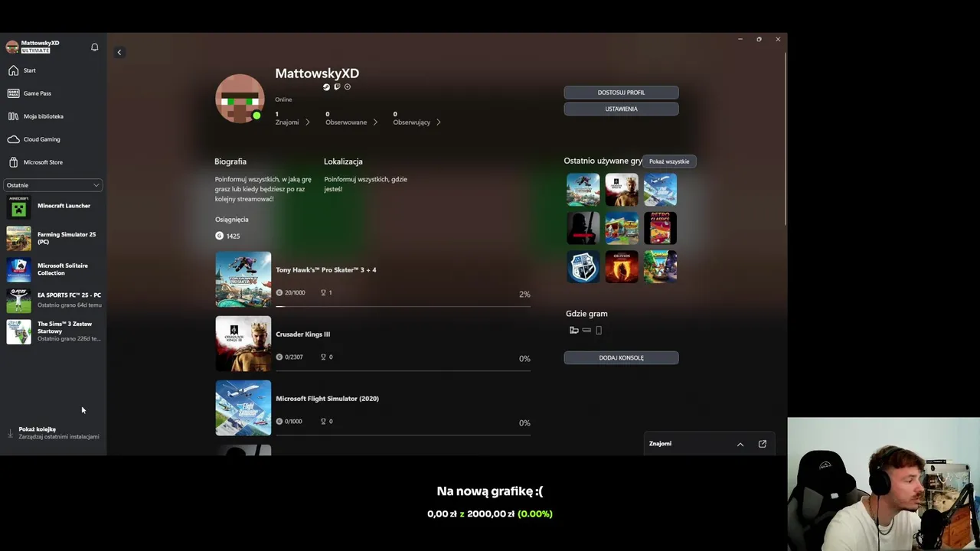The height and width of the screenshot is (551, 980).
Task: Click Pokaż wszystkie recent games
Action: coord(669,161)
